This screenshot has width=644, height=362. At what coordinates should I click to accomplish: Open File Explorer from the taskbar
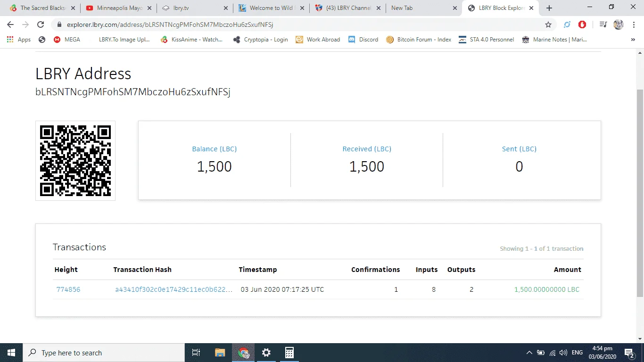[220, 353]
